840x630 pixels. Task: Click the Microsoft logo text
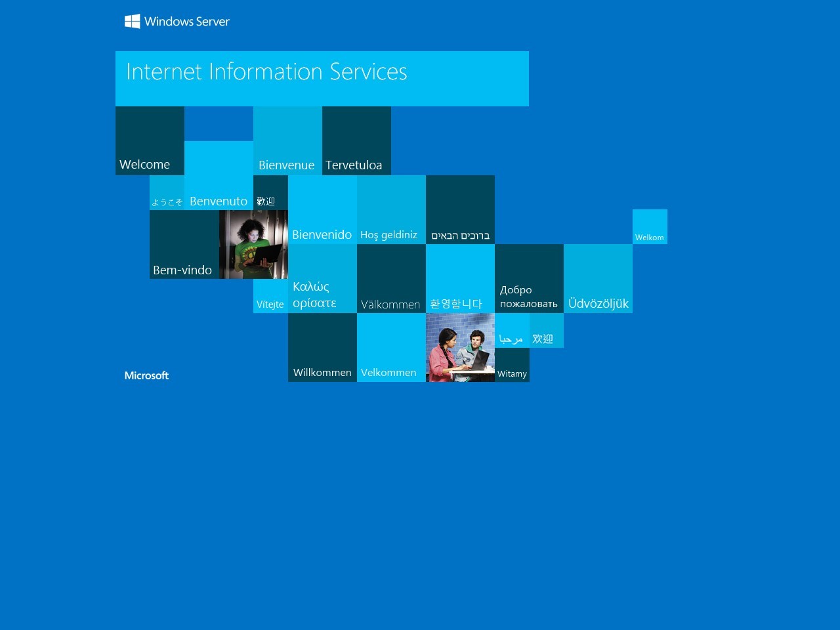146,375
